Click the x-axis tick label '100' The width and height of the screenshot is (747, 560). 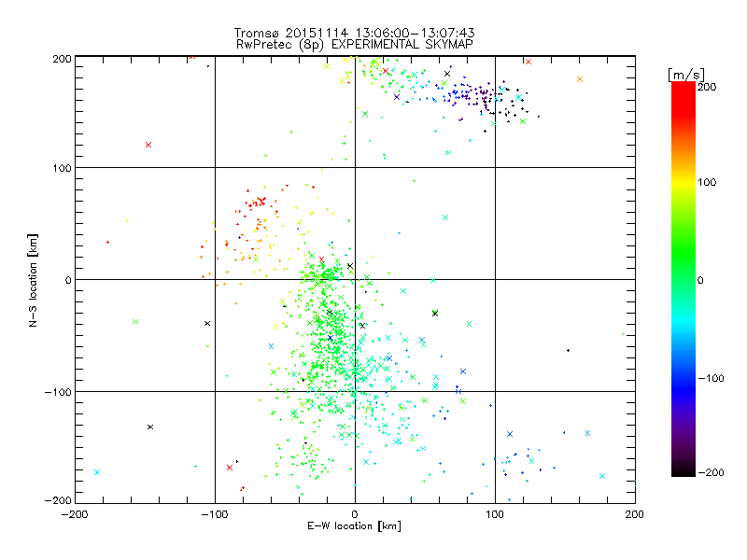(495, 514)
